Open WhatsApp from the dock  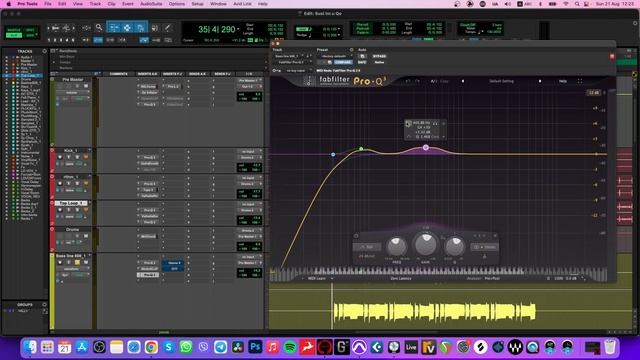coord(186,347)
